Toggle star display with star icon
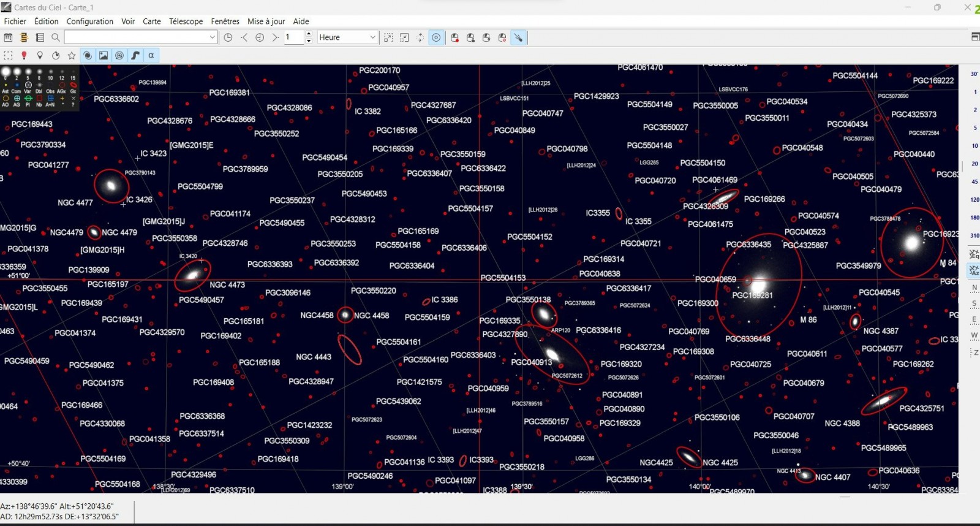 point(72,55)
